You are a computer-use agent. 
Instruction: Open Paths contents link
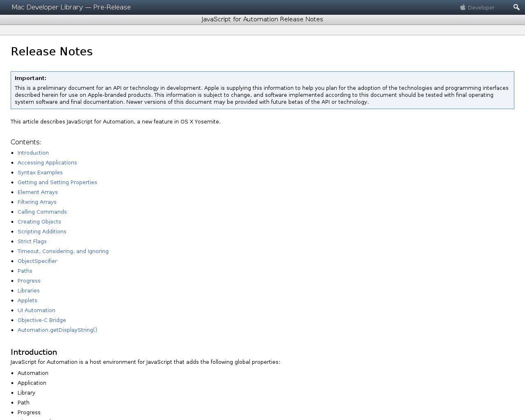(25, 271)
